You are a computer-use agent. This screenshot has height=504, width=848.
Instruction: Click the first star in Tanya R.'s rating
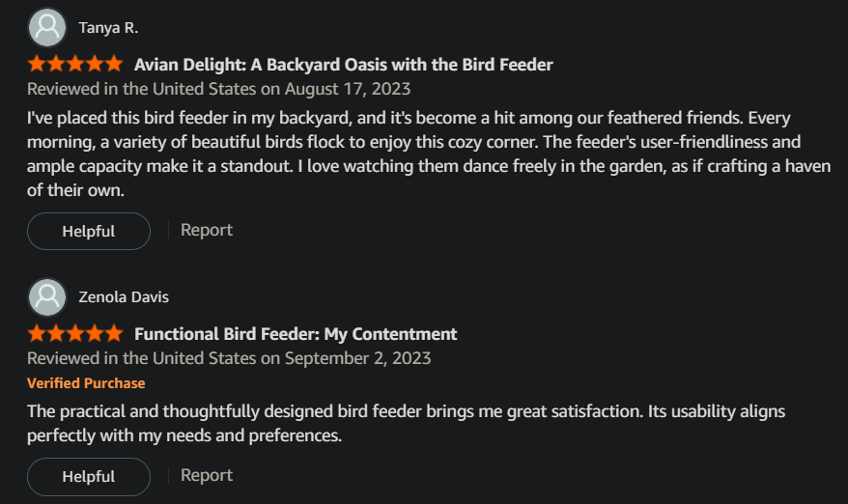[37, 65]
